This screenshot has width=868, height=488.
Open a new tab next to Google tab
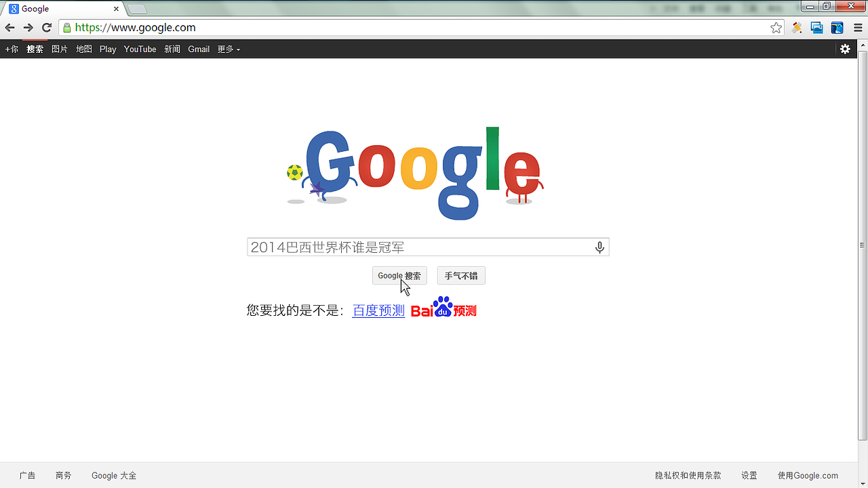pyautogui.click(x=137, y=9)
